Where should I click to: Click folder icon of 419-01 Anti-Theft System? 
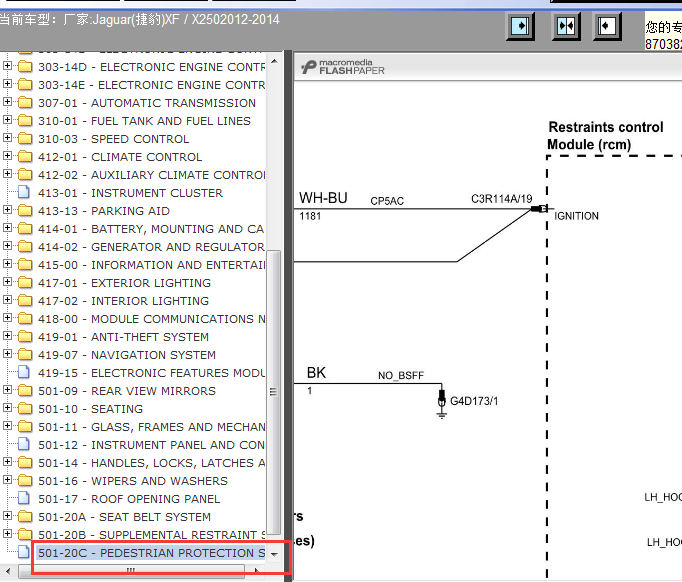click(x=25, y=337)
